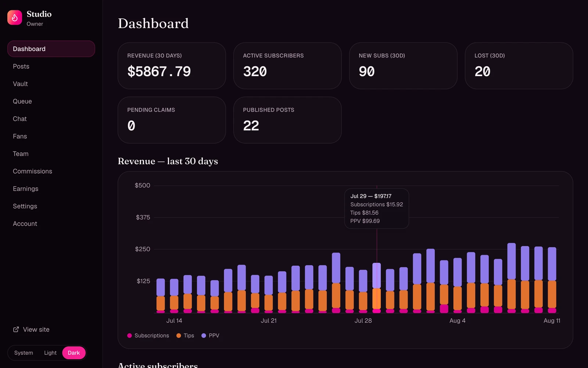The image size is (588, 368).
Task: Click the $500 axis label
Action: (x=143, y=185)
